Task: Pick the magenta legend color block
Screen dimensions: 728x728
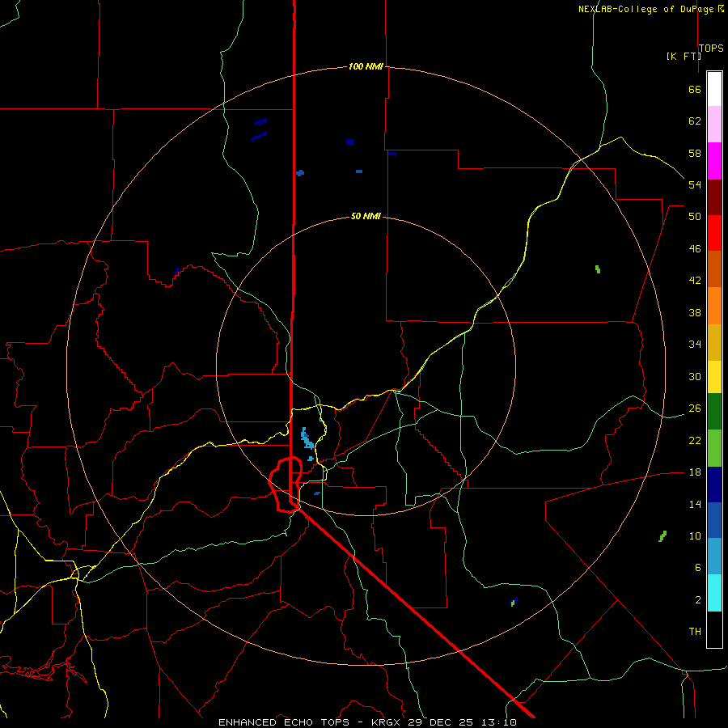Action: (714, 161)
